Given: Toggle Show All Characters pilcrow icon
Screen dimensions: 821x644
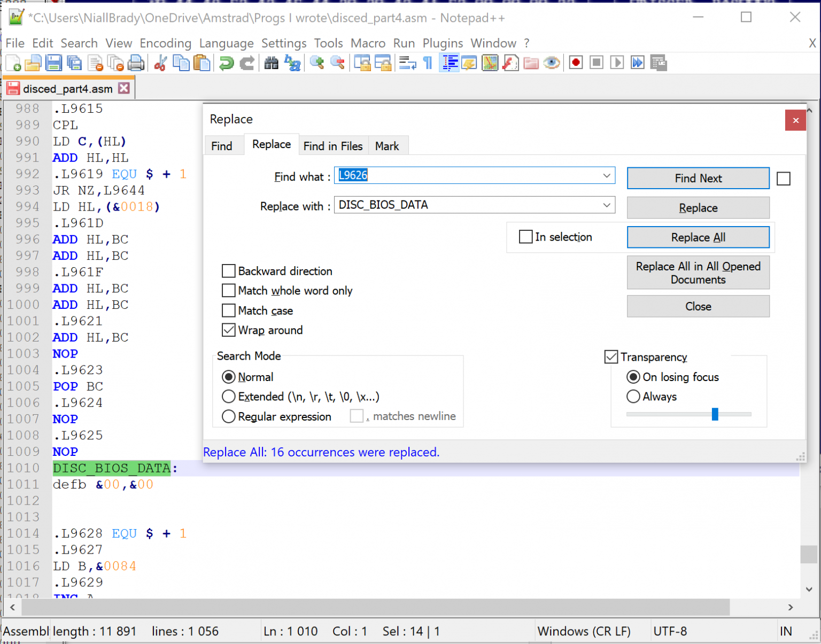Looking at the screenshot, I should pyautogui.click(x=428, y=63).
